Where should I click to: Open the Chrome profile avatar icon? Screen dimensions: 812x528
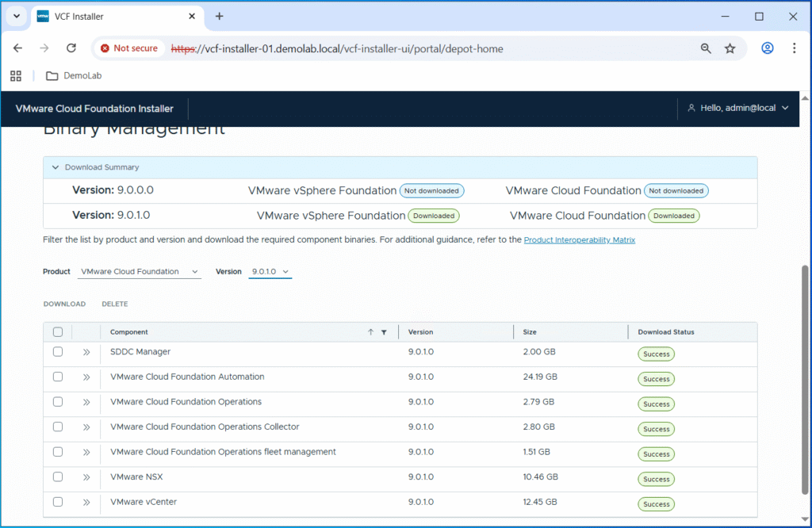point(767,48)
